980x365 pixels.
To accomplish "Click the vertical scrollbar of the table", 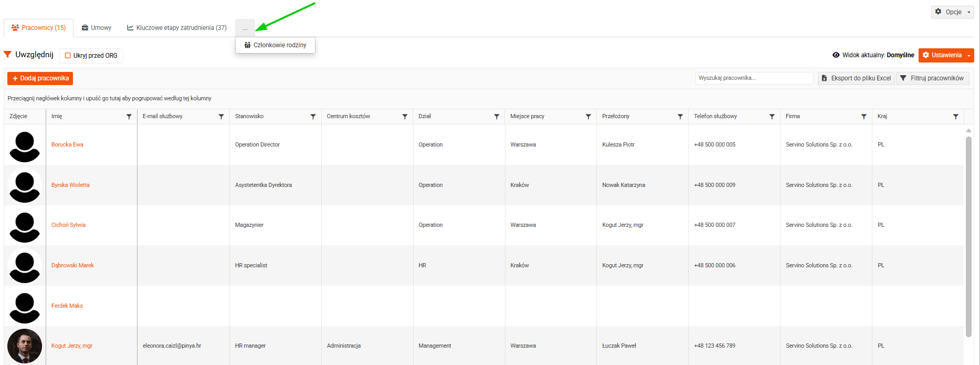I will 968,236.
